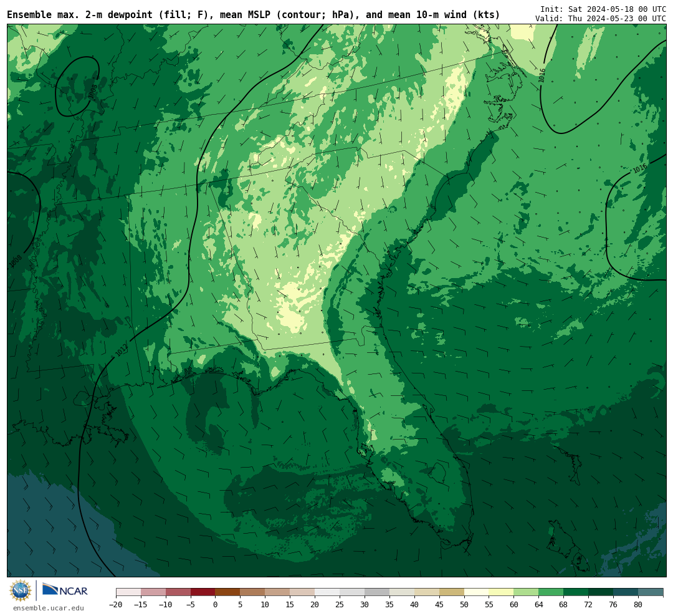
Task: Click the '45' colorbar tick label
Action: pyautogui.click(x=439, y=605)
